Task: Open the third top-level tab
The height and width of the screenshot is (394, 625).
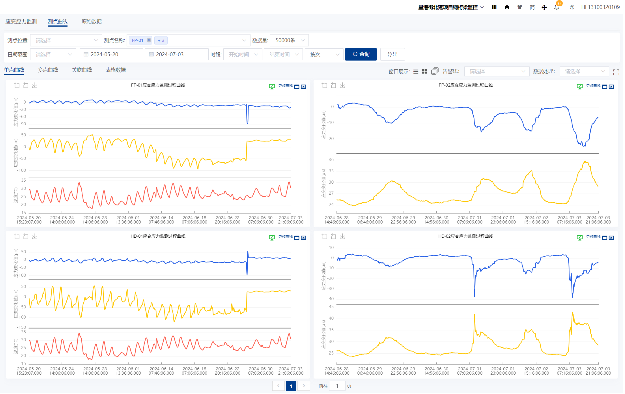Action: [92, 22]
